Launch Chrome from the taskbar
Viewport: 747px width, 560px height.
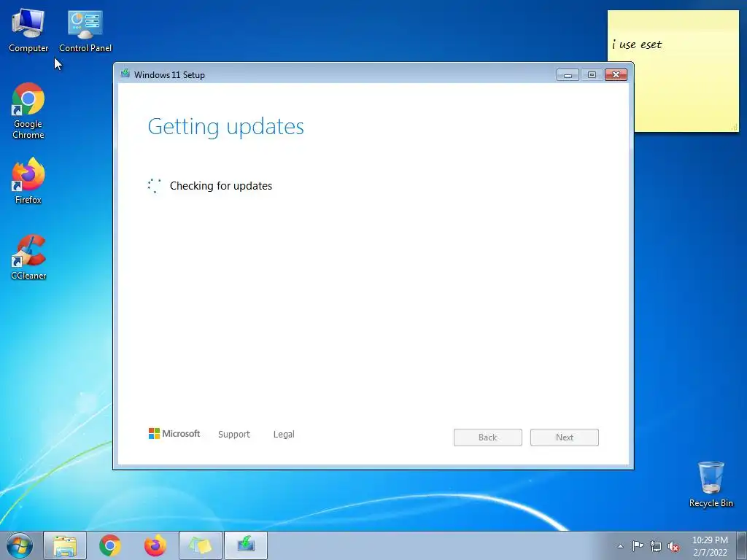click(110, 545)
